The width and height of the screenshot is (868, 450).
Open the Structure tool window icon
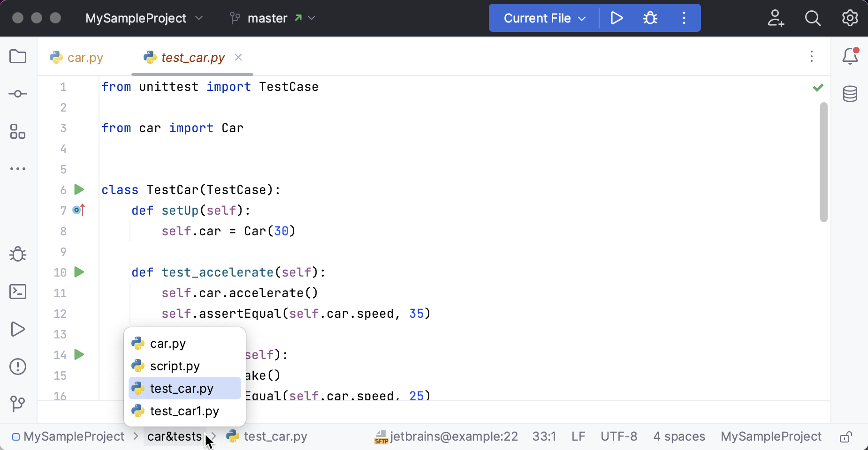click(18, 132)
